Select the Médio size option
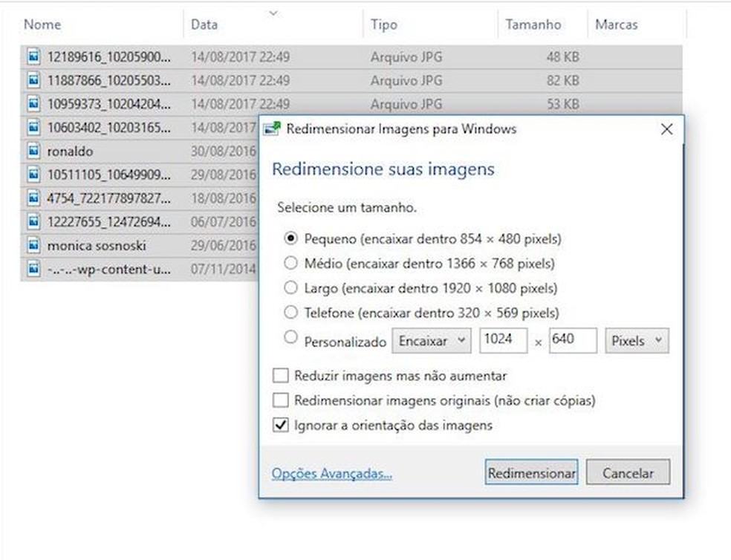The height and width of the screenshot is (560, 731). 290,264
